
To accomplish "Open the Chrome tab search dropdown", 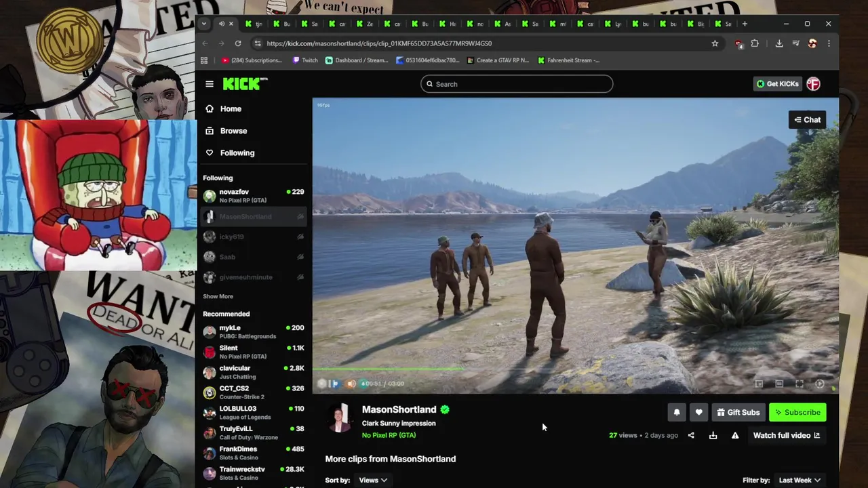I will (204, 24).
